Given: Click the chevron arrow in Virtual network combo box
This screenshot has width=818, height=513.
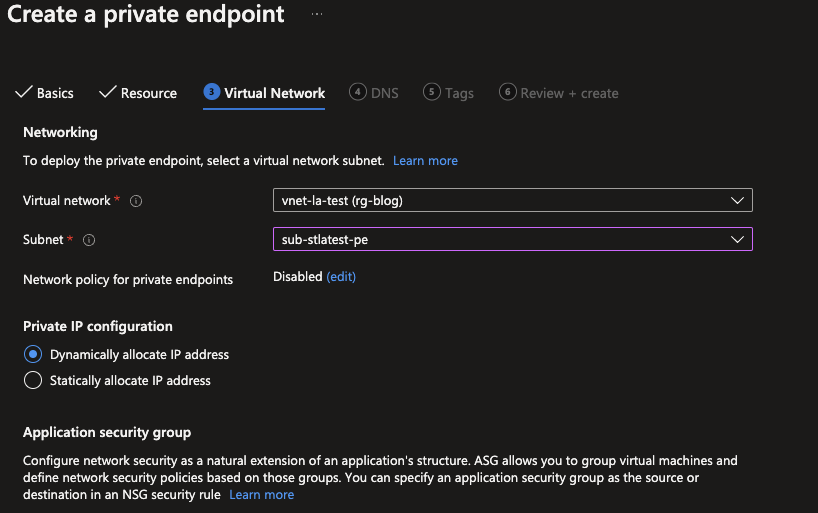Looking at the screenshot, I should 738,200.
